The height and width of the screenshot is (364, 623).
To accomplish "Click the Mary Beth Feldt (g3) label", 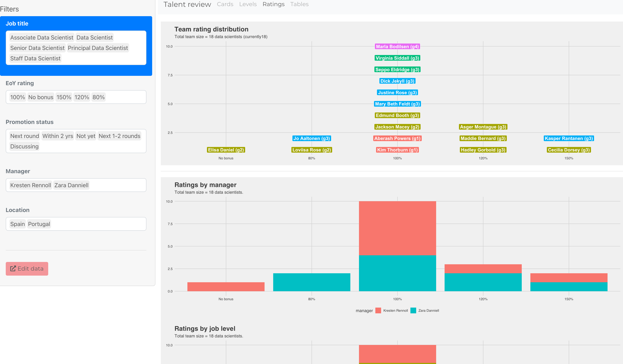I will (x=397, y=104).
